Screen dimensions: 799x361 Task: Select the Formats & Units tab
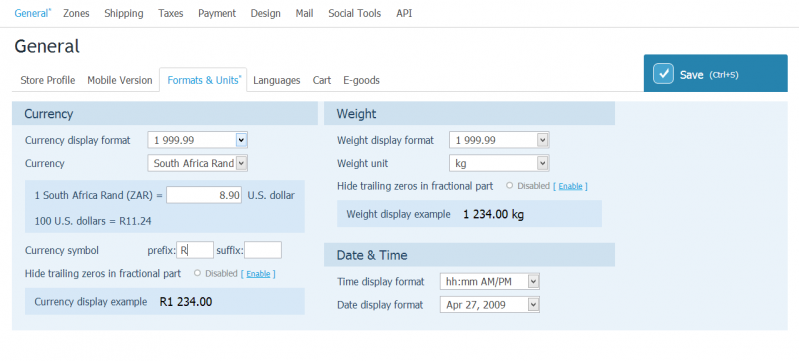point(203,80)
